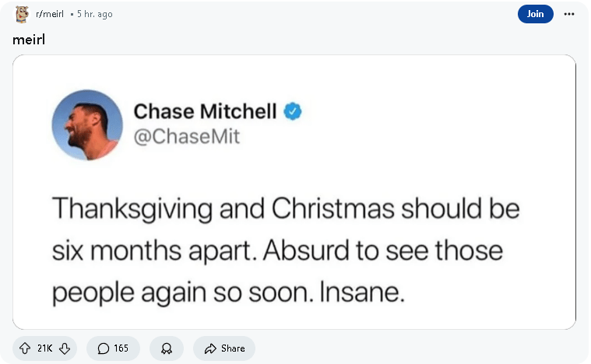Click the 21K vote count
This screenshot has height=364, width=591.
pyautogui.click(x=44, y=348)
